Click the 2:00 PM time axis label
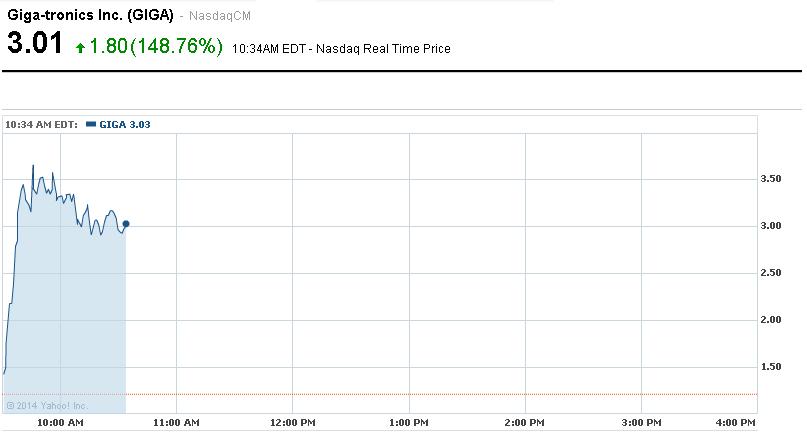The image size is (807, 432). [524, 423]
